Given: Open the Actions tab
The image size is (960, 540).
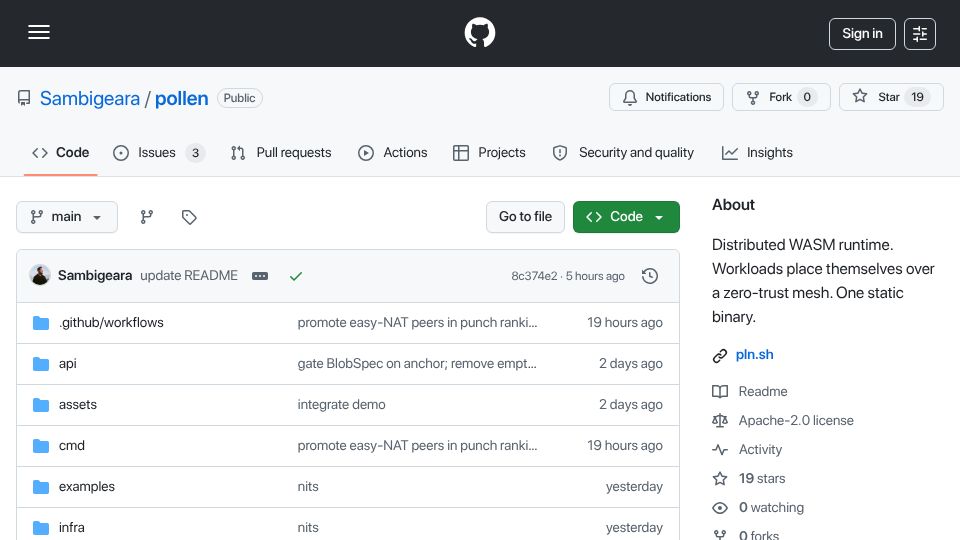Looking at the screenshot, I should point(392,152).
